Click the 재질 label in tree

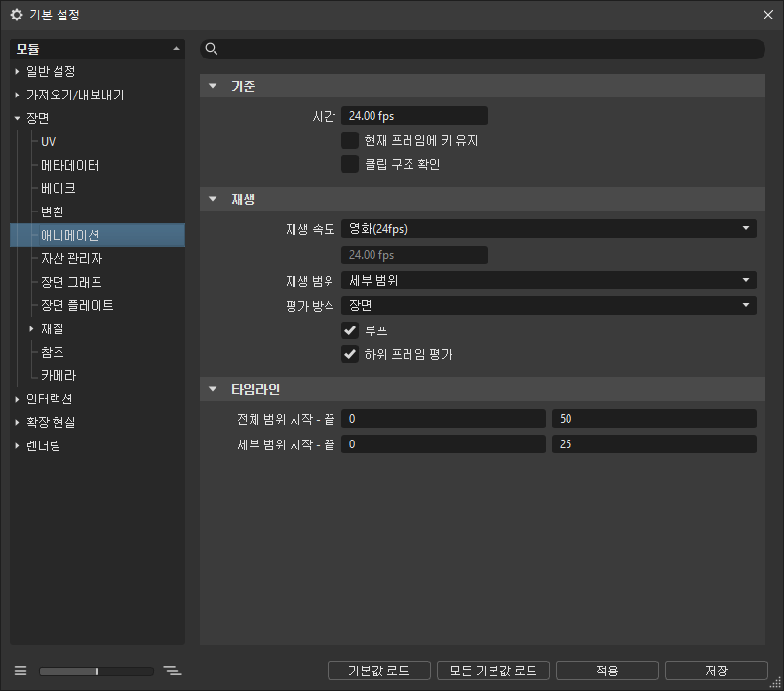[53, 328]
